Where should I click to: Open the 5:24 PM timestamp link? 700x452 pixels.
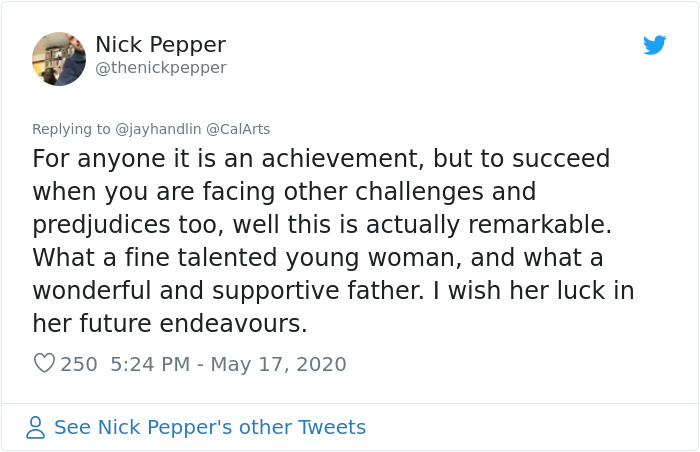click(x=150, y=364)
